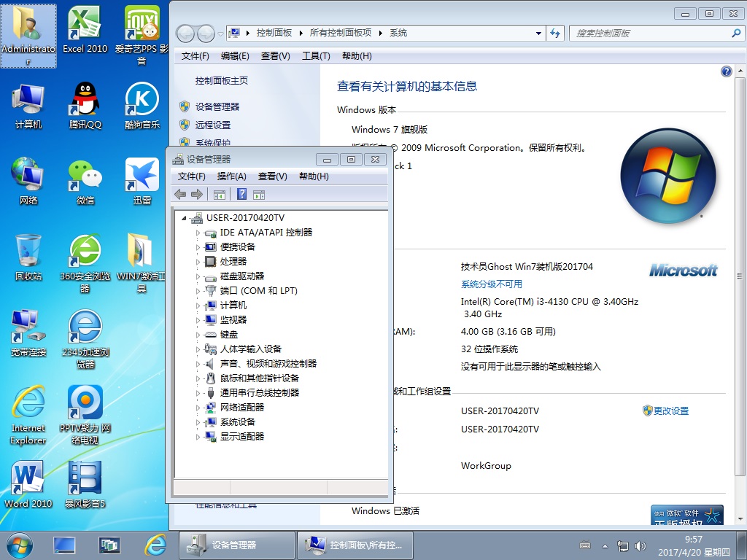The height and width of the screenshot is (560, 747).
Task: Select the 系统设备 tree item
Action: [x=238, y=422]
